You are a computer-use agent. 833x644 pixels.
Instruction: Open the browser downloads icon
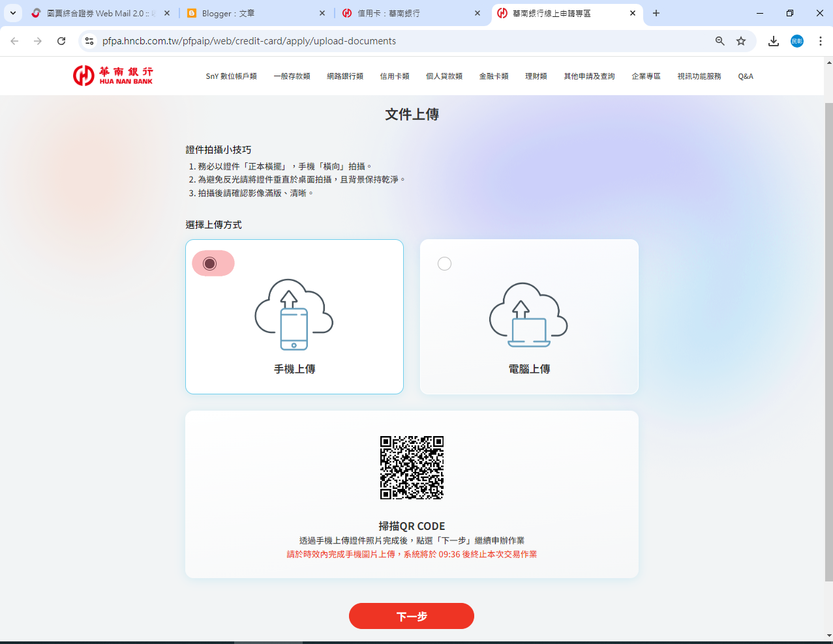(774, 41)
